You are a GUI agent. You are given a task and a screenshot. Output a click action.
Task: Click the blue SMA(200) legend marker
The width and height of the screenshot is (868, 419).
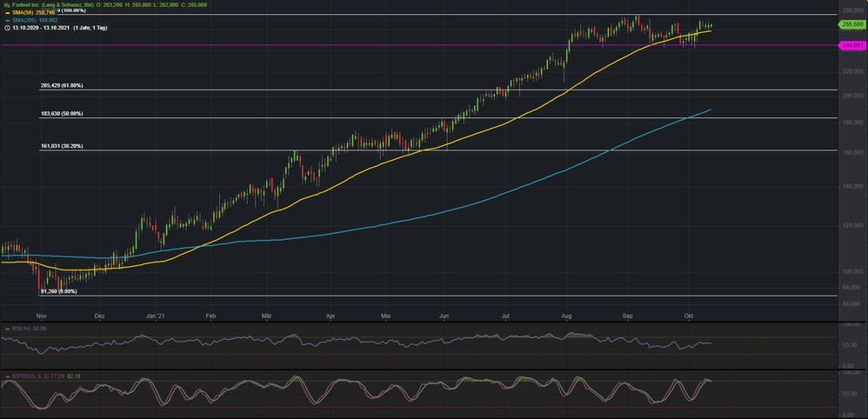point(6,20)
